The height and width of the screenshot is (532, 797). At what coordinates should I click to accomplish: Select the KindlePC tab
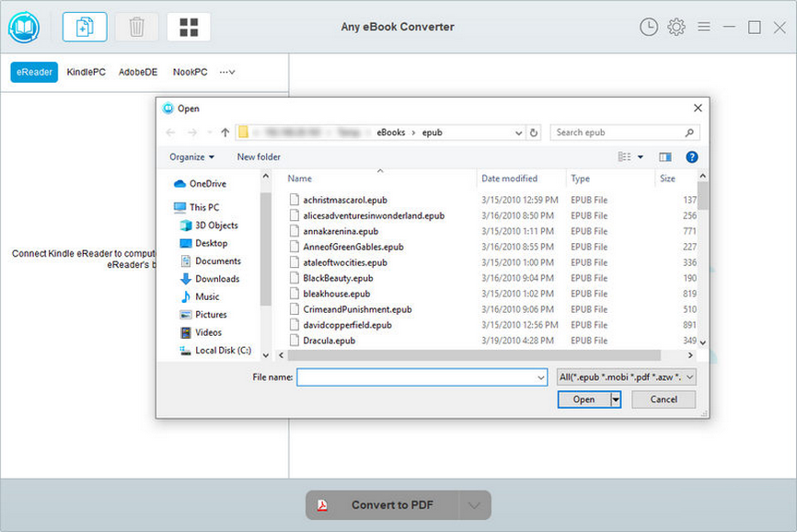(x=86, y=72)
